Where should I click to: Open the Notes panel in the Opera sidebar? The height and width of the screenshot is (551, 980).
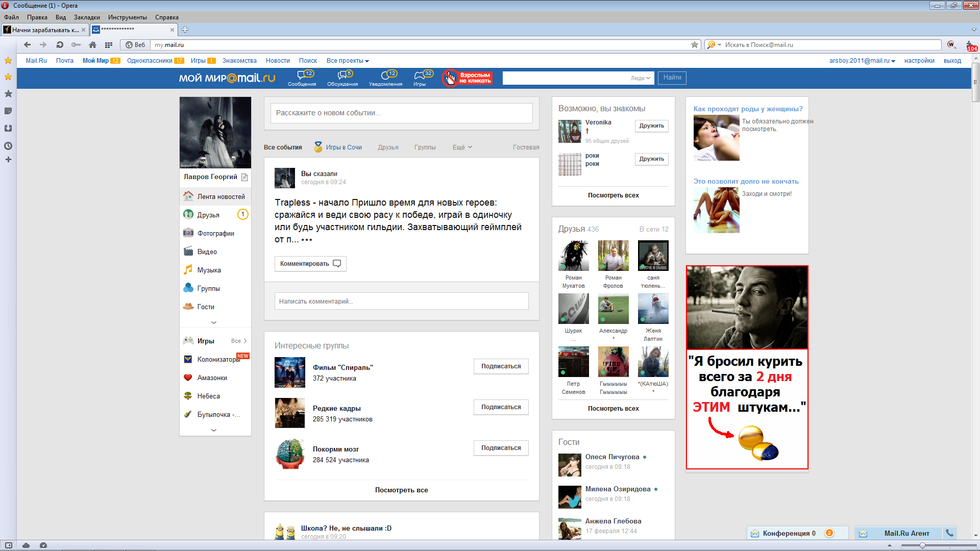[x=8, y=111]
